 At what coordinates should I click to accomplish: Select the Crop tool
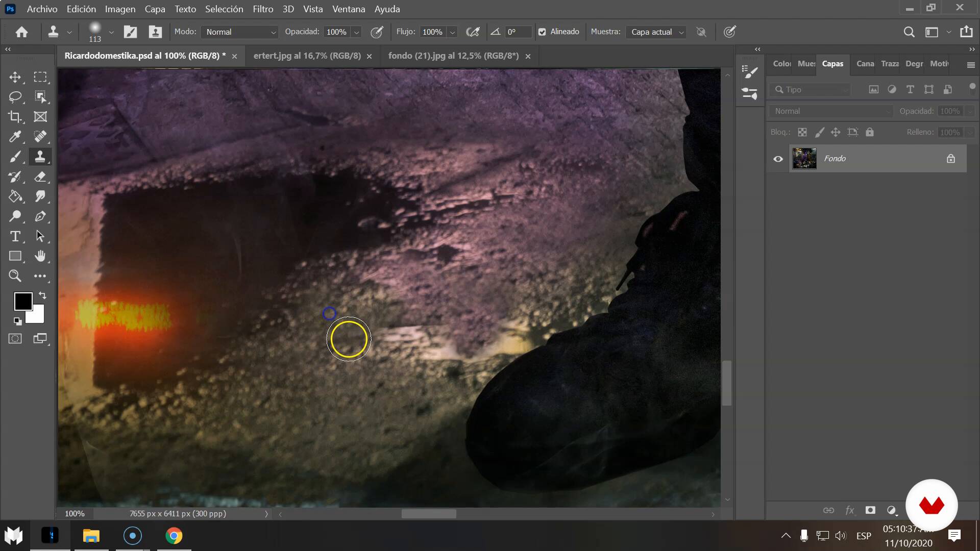pyautogui.click(x=15, y=117)
